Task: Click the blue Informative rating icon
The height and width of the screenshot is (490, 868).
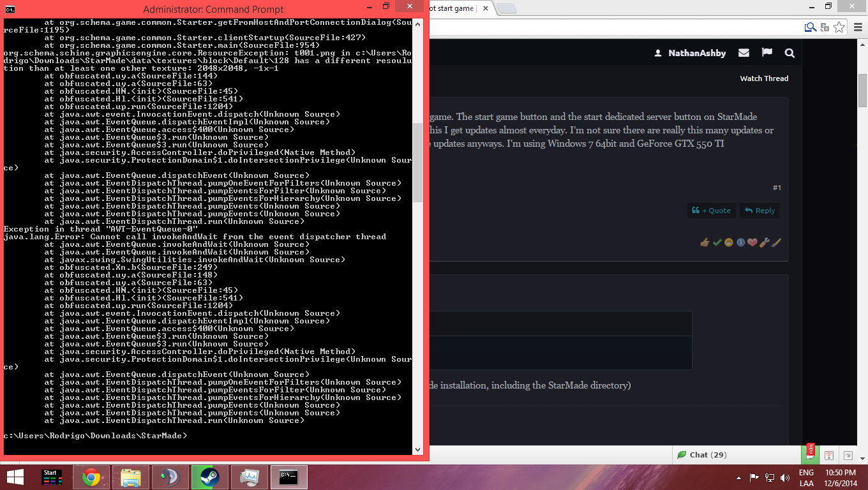Action: point(740,242)
